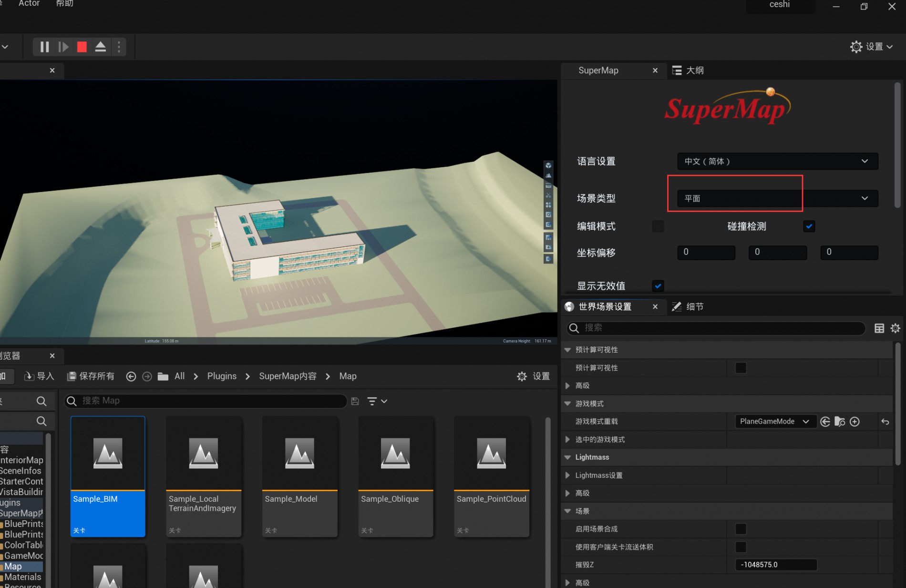Click the eject from player icon
The image size is (906, 588).
coord(101,47)
